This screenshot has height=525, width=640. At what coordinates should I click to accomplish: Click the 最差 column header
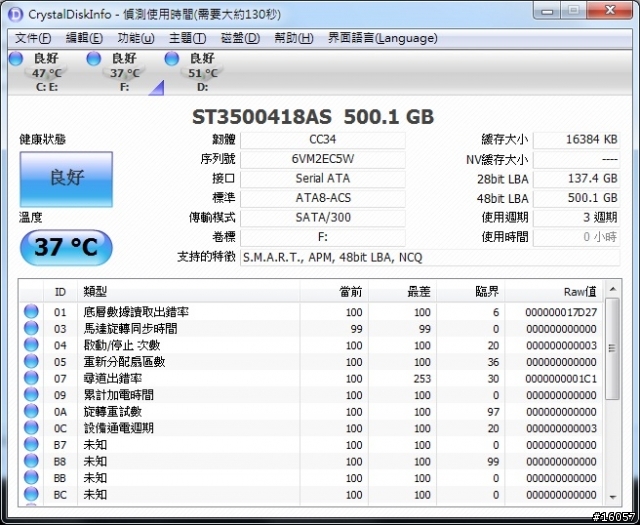pos(402,291)
